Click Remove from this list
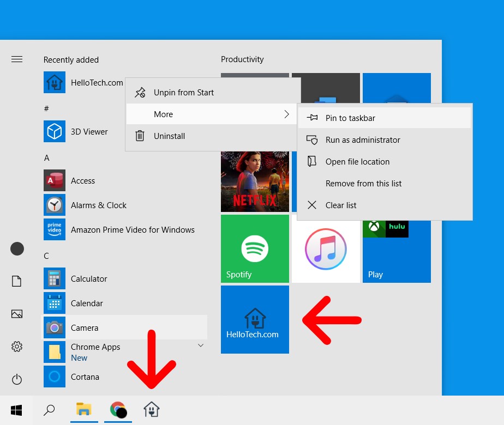 385,183
